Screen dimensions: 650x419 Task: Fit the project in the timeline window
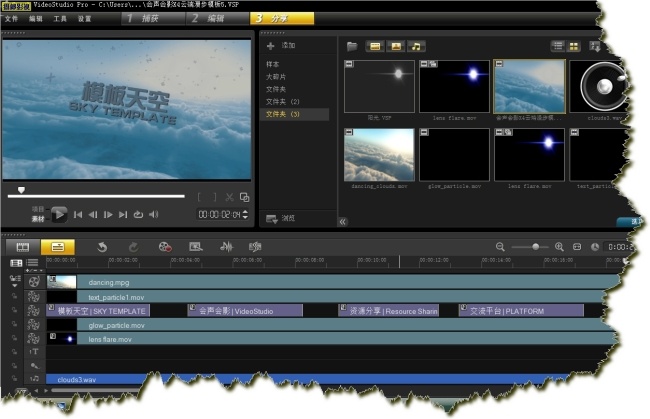point(577,247)
